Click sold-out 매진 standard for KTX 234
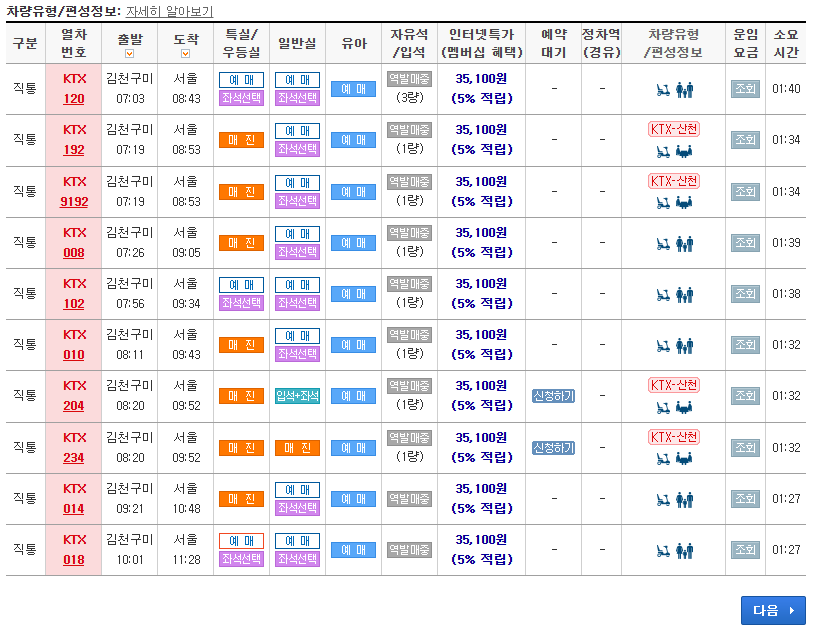 point(298,448)
